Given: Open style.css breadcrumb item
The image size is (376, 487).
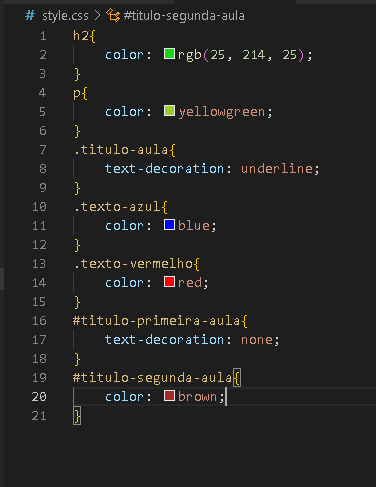Looking at the screenshot, I should (65, 16).
